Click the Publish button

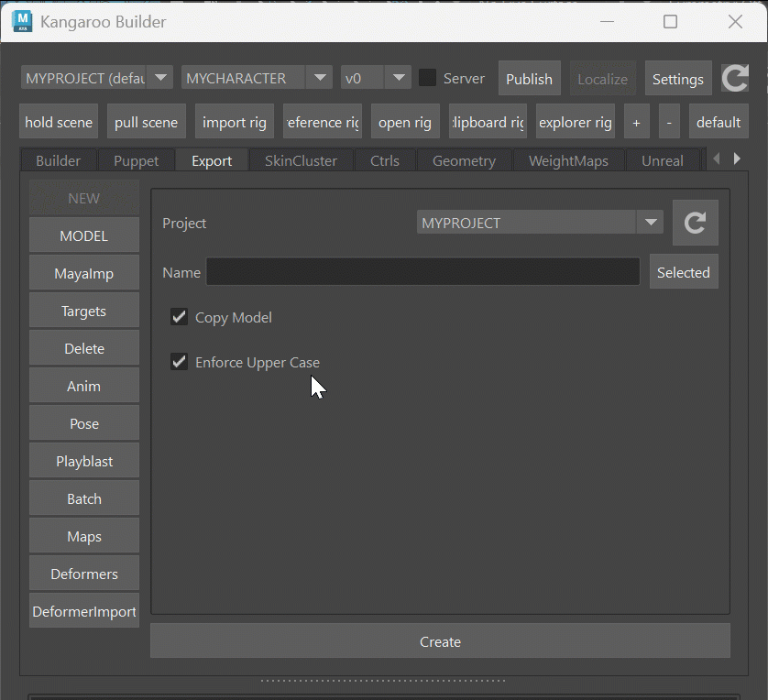pyautogui.click(x=529, y=78)
